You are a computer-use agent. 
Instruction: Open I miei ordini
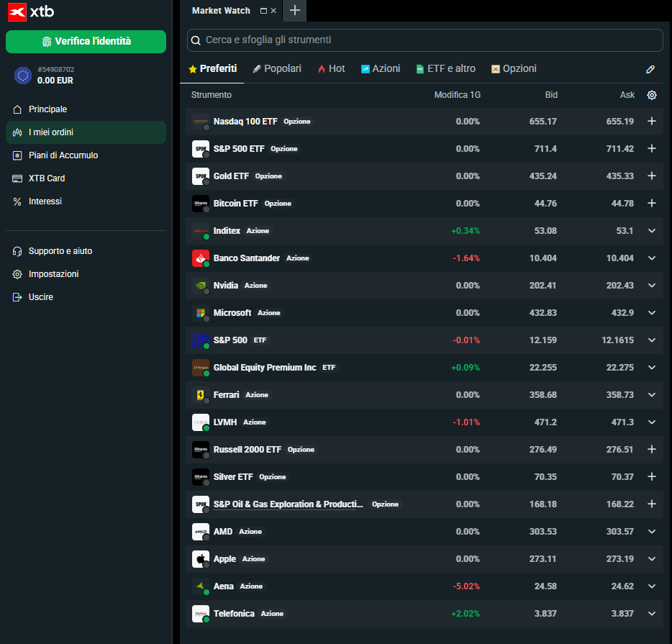tap(86, 132)
